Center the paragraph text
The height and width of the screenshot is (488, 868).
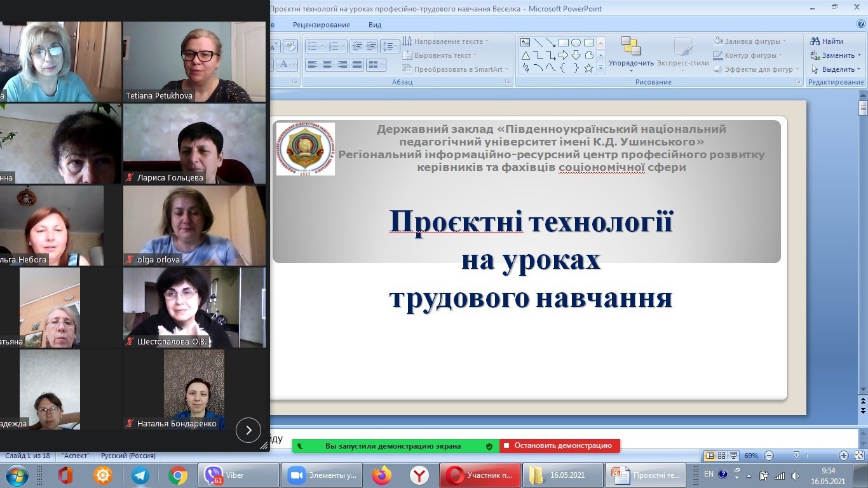tap(327, 65)
